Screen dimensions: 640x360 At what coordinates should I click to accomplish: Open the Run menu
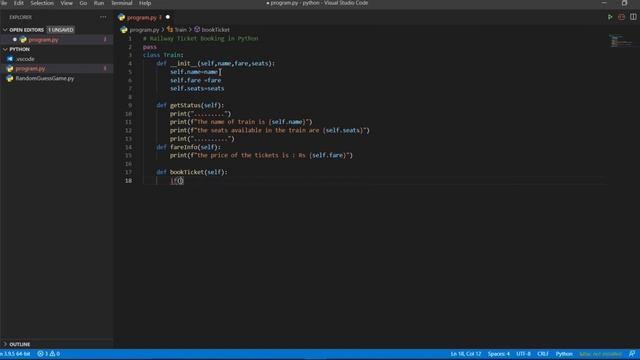[99, 3]
